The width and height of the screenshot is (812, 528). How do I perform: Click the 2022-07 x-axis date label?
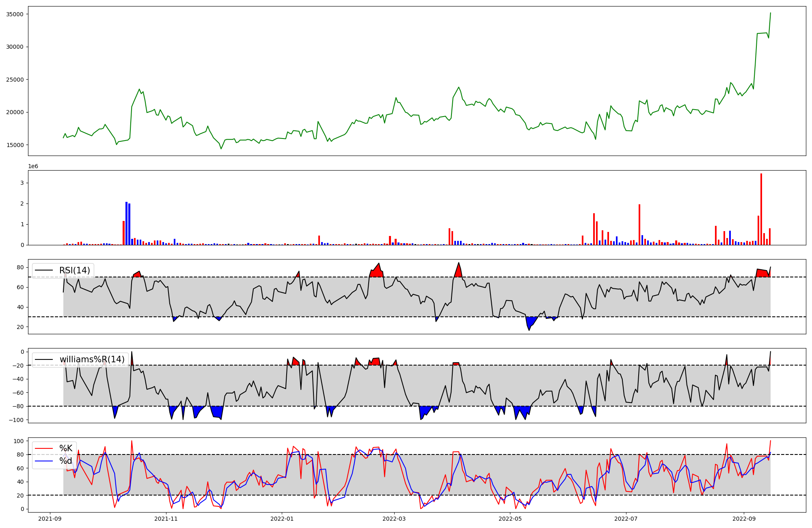click(x=626, y=519)
